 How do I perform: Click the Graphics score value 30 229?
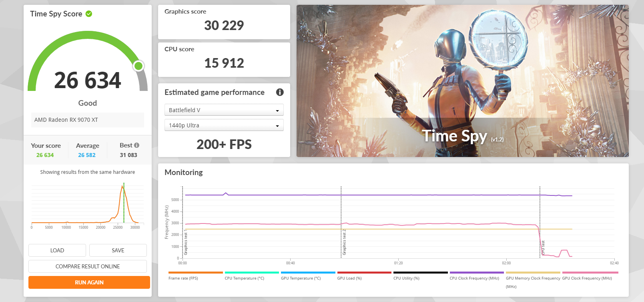224,25
